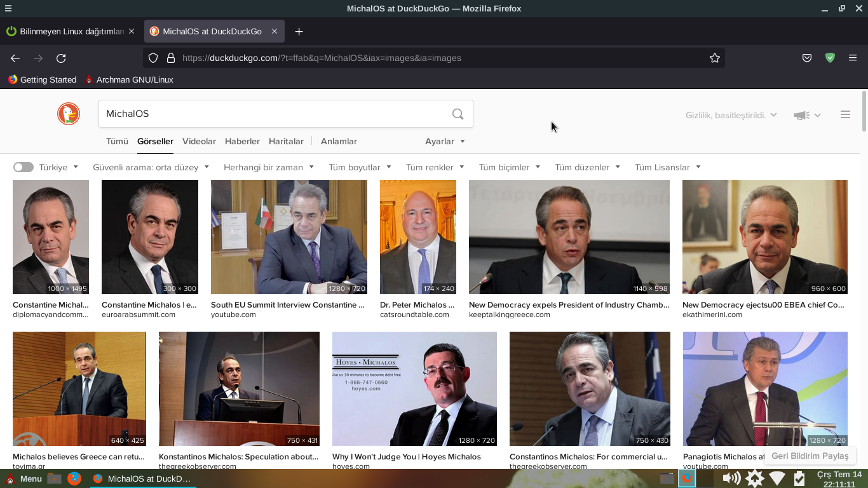Image resolution: width=868 pixels, height=488 pixels.
Task: Click the clipboard checkmark tray icon
Action: (x=799, y=478)
